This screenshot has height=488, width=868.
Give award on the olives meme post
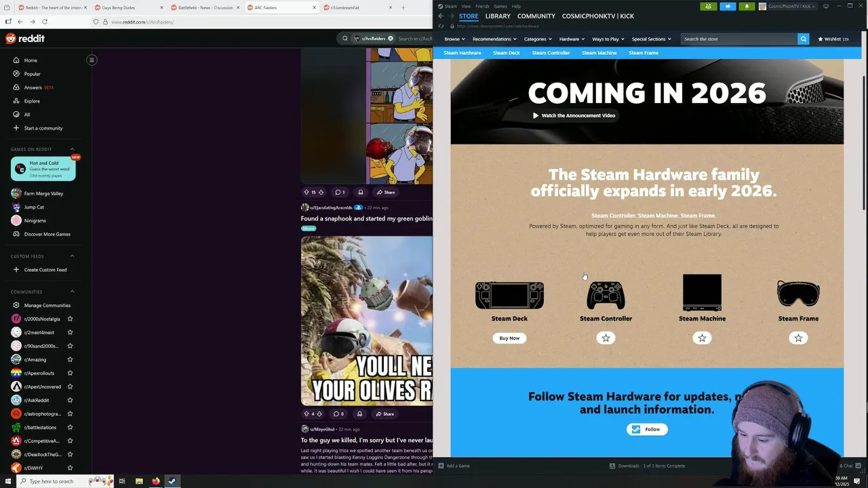[359, 413]
